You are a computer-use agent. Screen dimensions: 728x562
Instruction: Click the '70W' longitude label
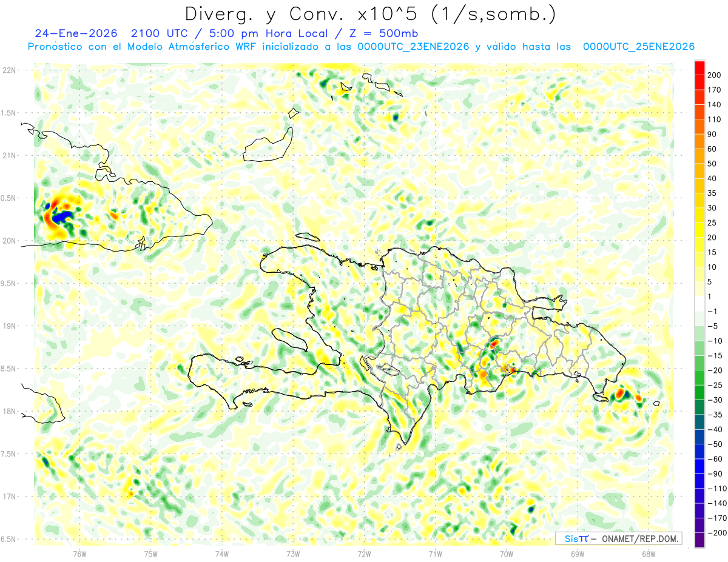pos(507,553)
